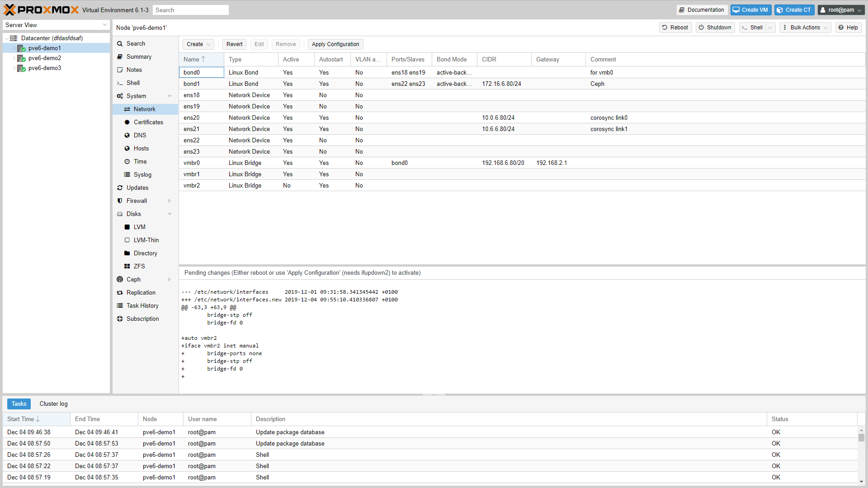Click the Ceph logo icon
This screenshot has height=488, width=868.
pyautogui.click(x=120, y=280)
